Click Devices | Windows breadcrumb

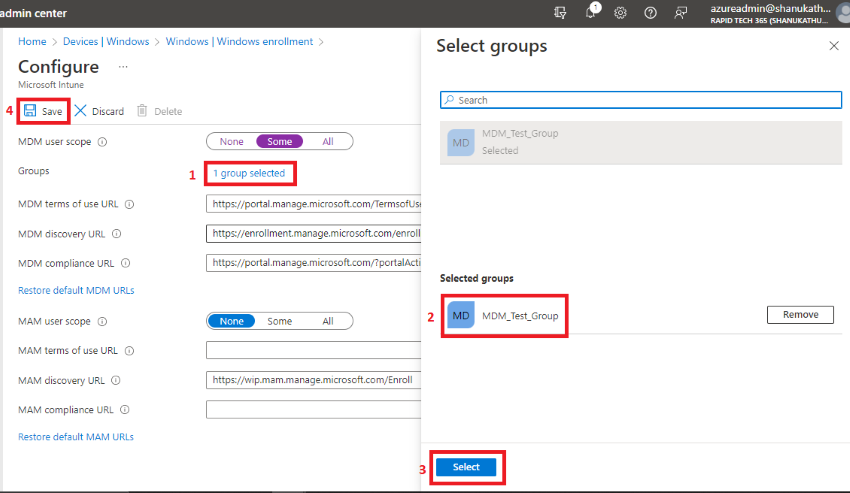(x=106, y=42)
